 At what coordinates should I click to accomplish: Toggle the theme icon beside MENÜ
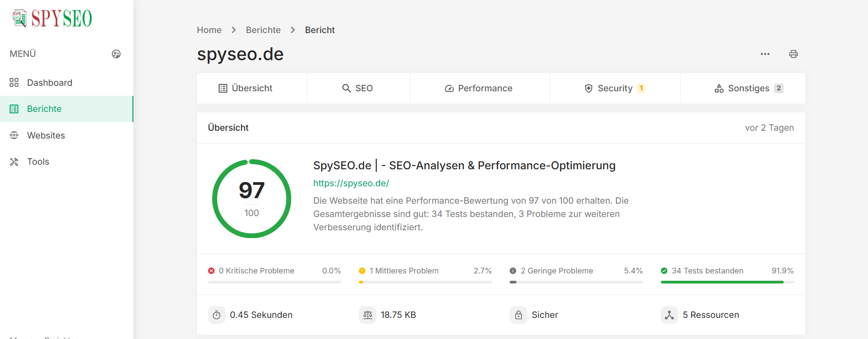pyautogui.click(x=116, y=54)
